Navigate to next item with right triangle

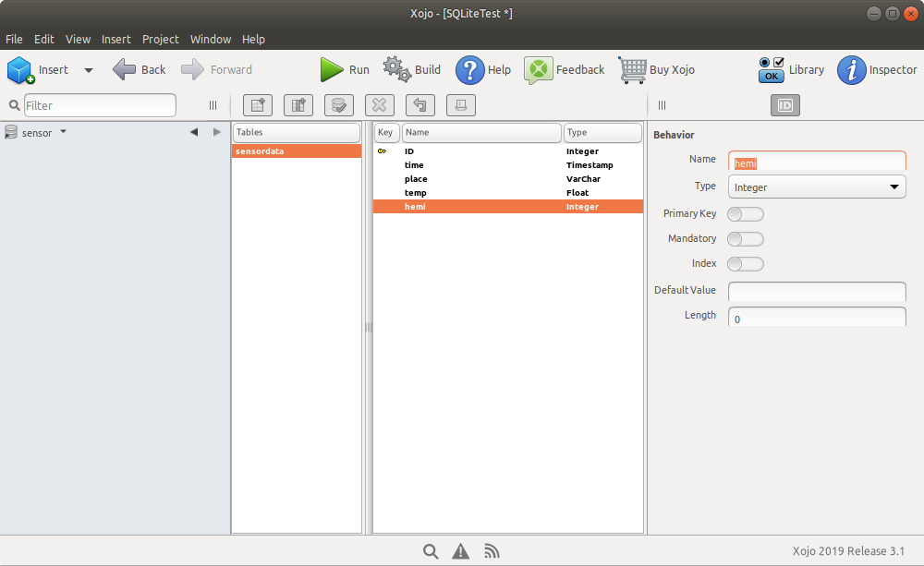click(x=217, y=132)
